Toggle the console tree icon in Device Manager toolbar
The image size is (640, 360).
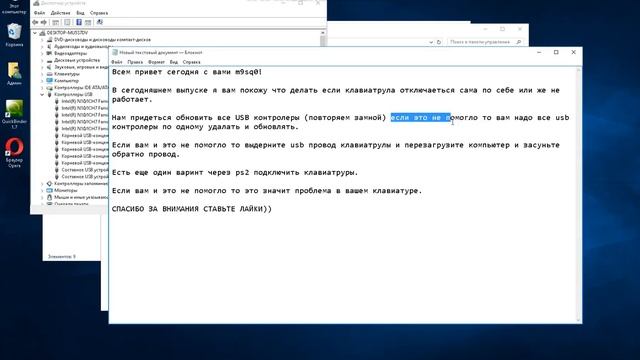[56, 22]
